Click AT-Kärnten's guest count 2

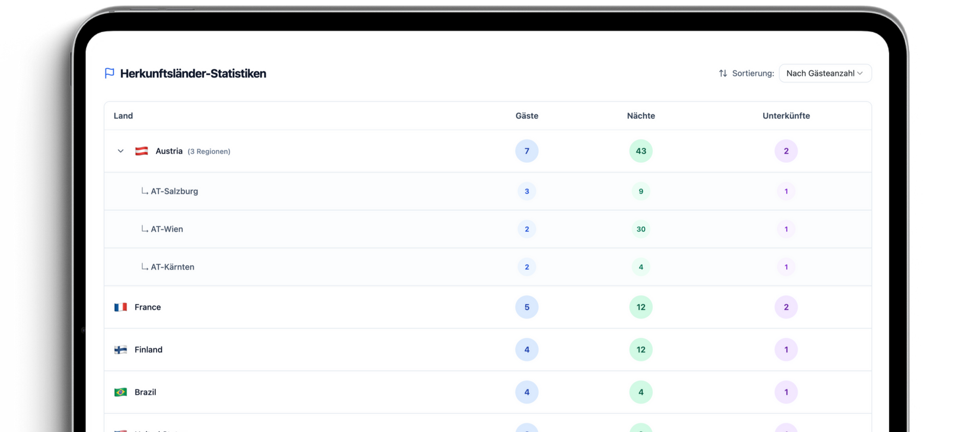[527, 267]
